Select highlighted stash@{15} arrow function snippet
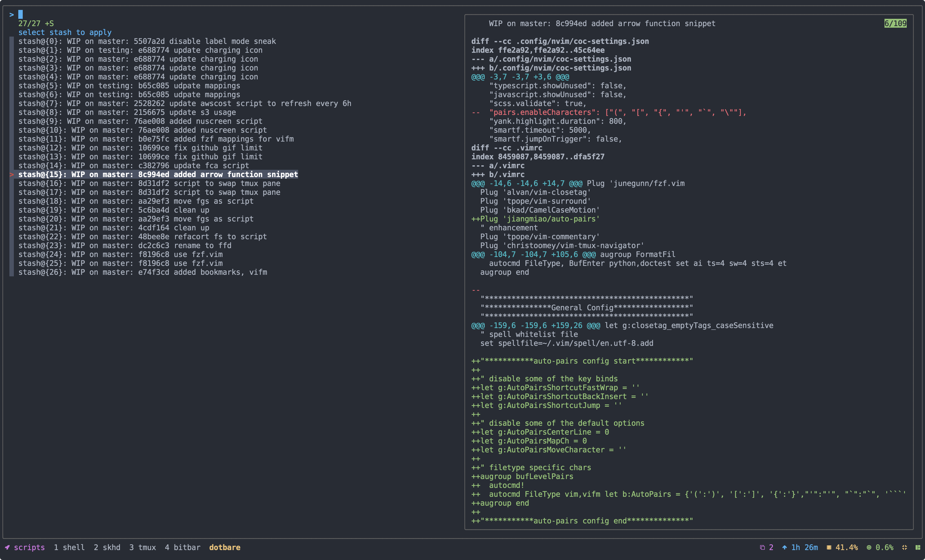 pos(158,174)
